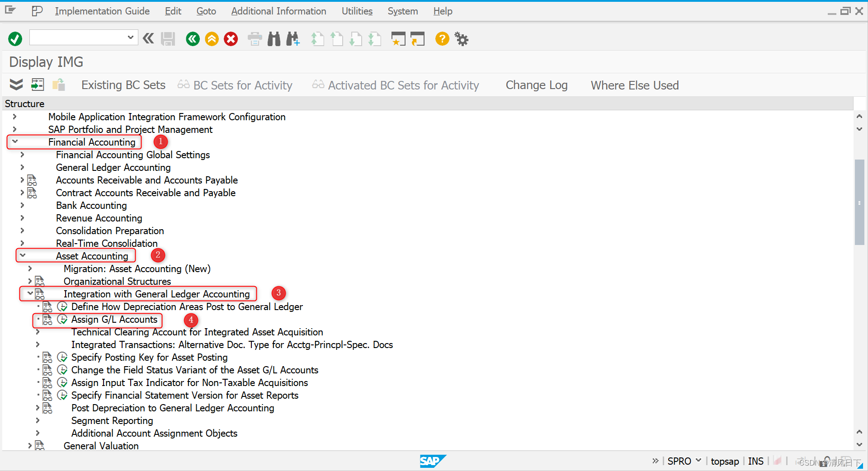This screenshot has width=868, height=471.
Task: Click BC Sets for Activity button
Action: pyautogui.click(x=235, y=85)
